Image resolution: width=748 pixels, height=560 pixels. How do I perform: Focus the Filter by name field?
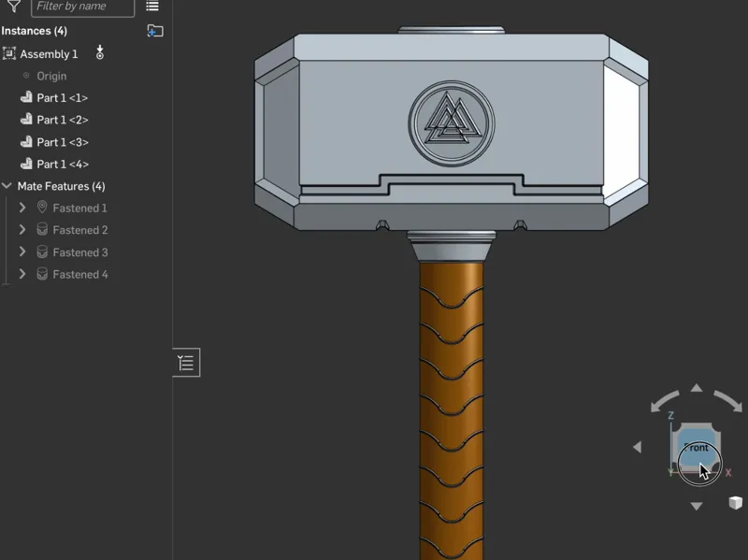(x=82, y=7)
